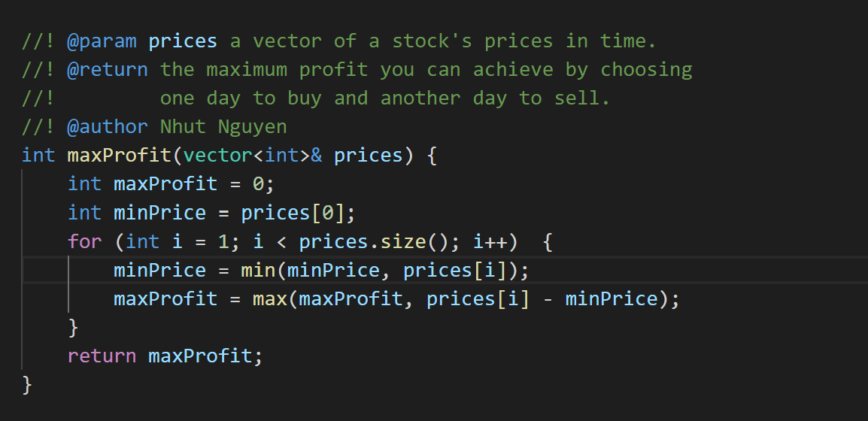Click the max function call
Viewport: 868px width, 421px height.
[x=269, y=298]
